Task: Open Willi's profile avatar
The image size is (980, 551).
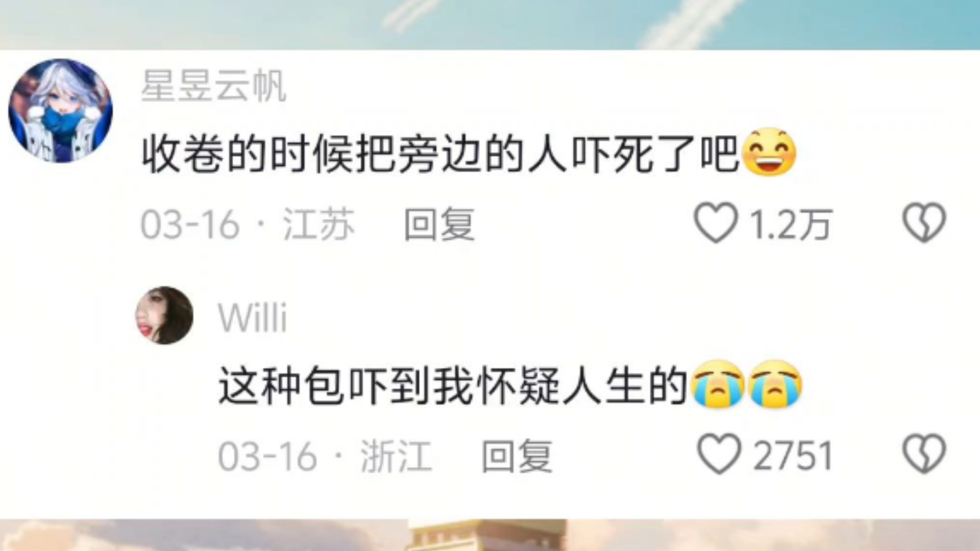Action: 164,315
